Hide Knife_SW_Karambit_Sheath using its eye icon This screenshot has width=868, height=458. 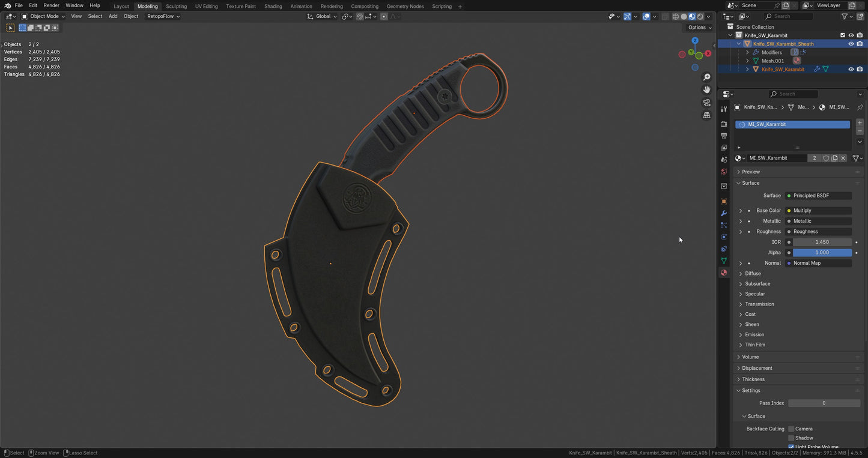coord(851,44)
